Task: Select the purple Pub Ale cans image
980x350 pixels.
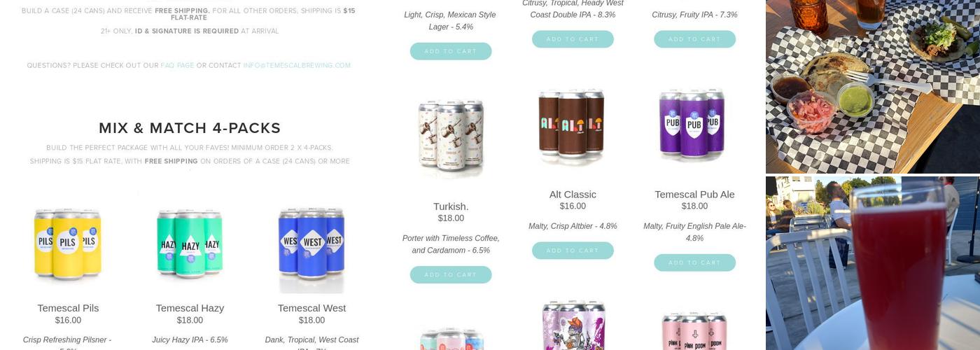Action: tap(694, 125)
